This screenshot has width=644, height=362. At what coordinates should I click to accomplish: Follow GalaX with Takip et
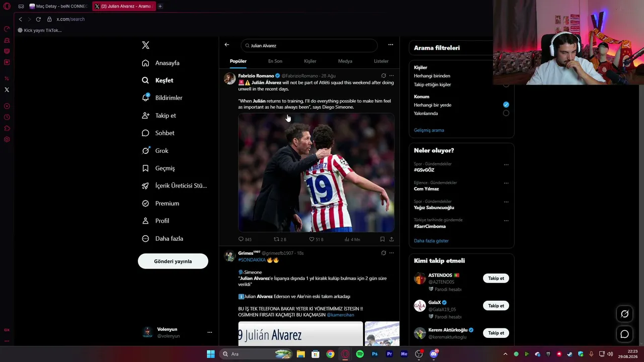(x=496, y=306)
